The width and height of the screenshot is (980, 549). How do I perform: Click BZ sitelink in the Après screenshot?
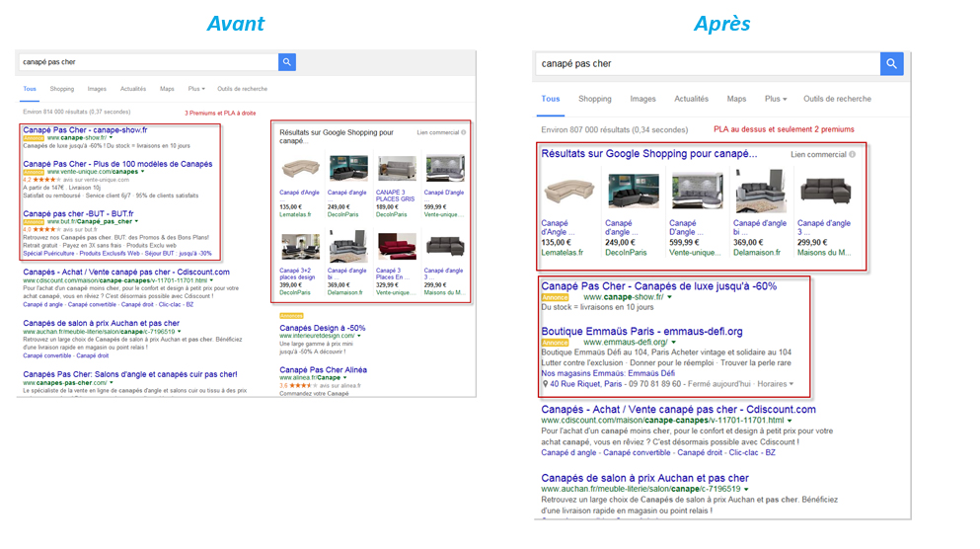(x=770, y=452)
